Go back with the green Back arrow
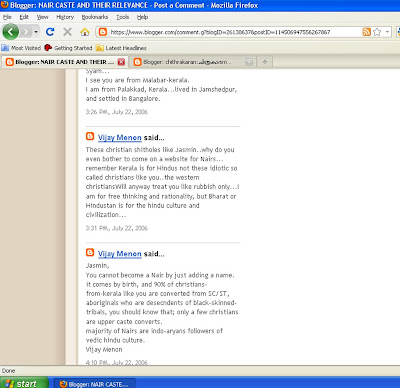 (10, 32)
